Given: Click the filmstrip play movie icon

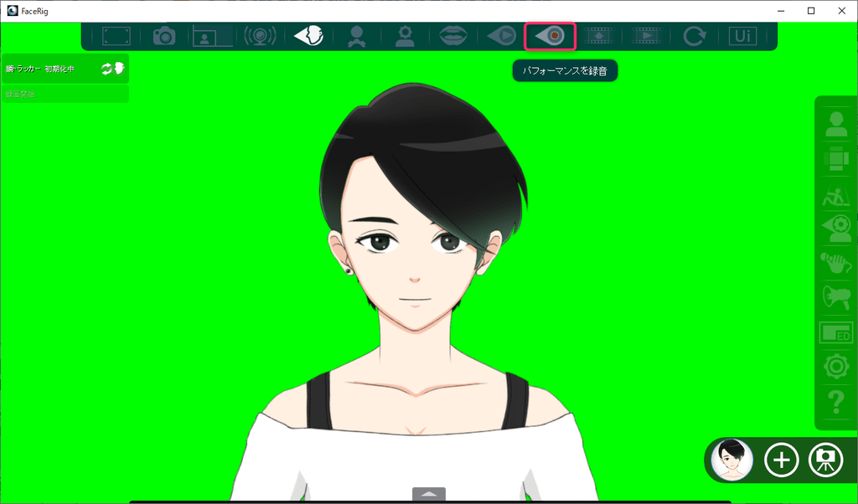Looking at the screenshot, I should pos(646,36).
